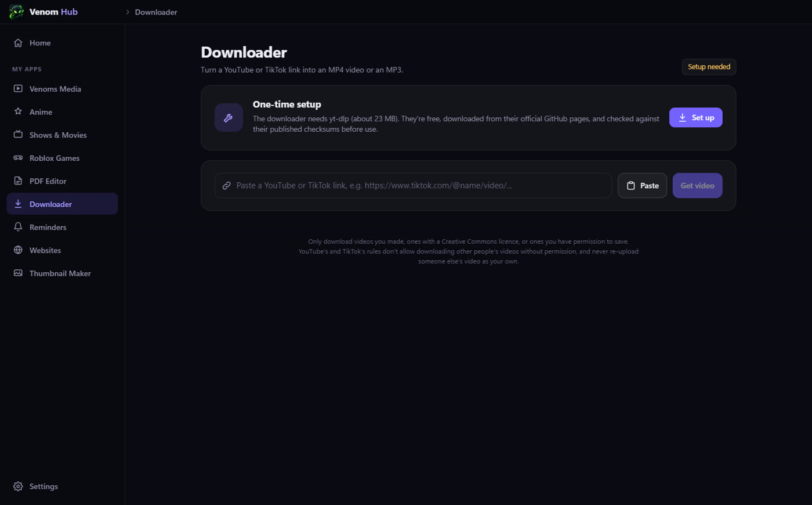
Task: Click the YouTube or TikTok link input field
Action: [413, 186]
